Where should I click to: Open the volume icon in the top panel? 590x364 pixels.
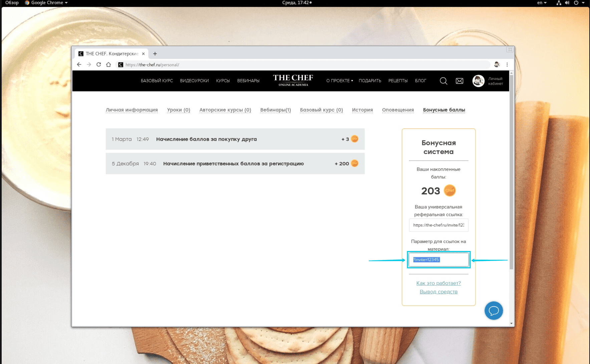point(567,3)
